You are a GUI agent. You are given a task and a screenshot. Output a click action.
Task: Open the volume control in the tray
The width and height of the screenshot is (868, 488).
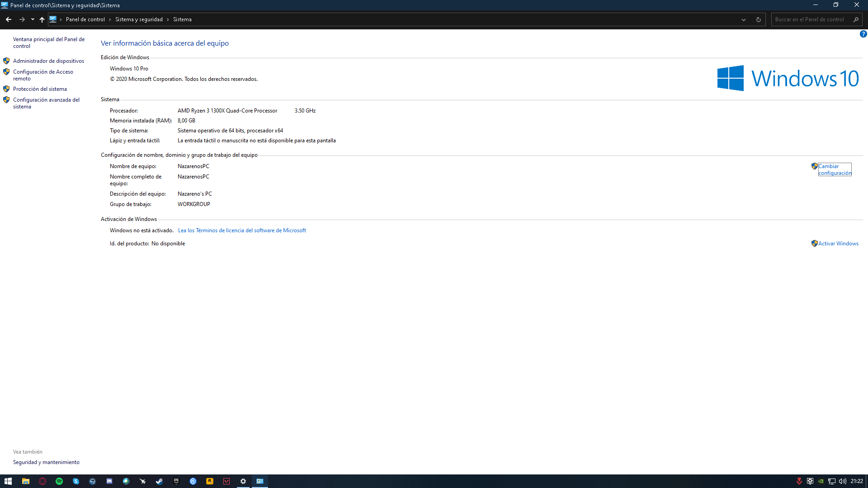pyautogui.click(x=842, y=482)
